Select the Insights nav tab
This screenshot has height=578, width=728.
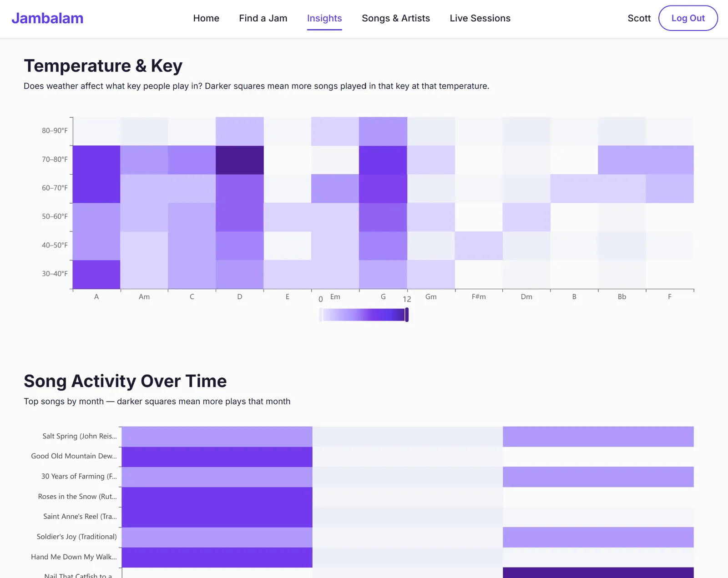(x=324, y=18)
